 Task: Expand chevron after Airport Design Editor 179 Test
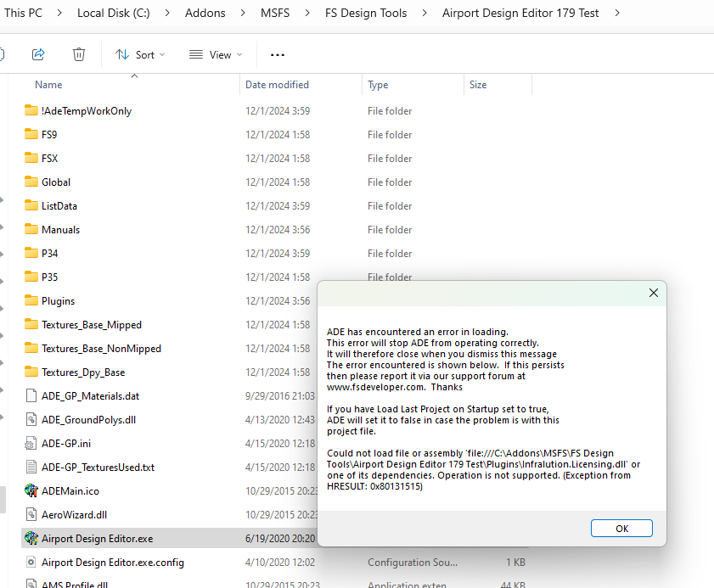point(617,13)
